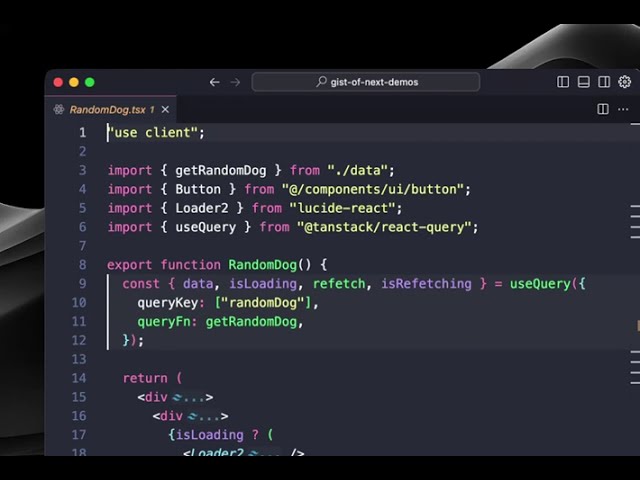Click the "./data" import path
Screen dimensions: 640x480
point(357,170)
